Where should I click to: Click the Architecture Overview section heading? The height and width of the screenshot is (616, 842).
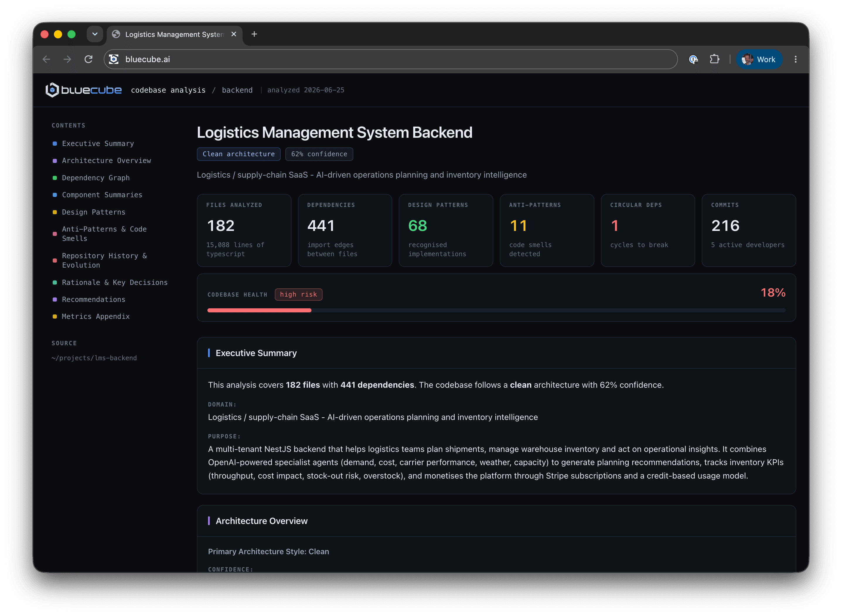[262, 521]
